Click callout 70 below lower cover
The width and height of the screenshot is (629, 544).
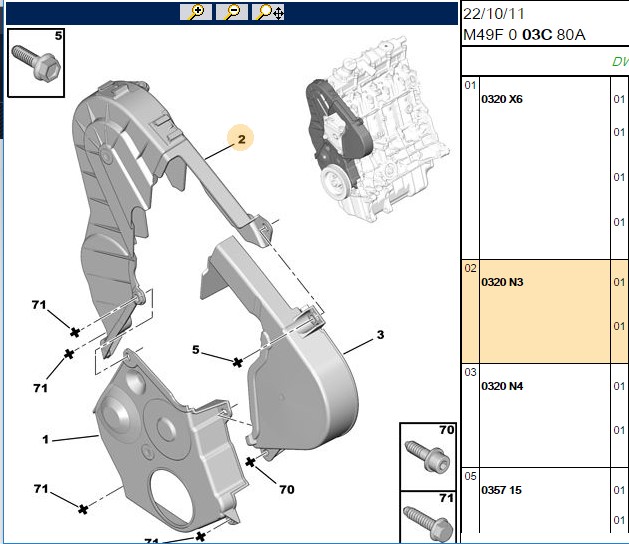tap(287, 489)
